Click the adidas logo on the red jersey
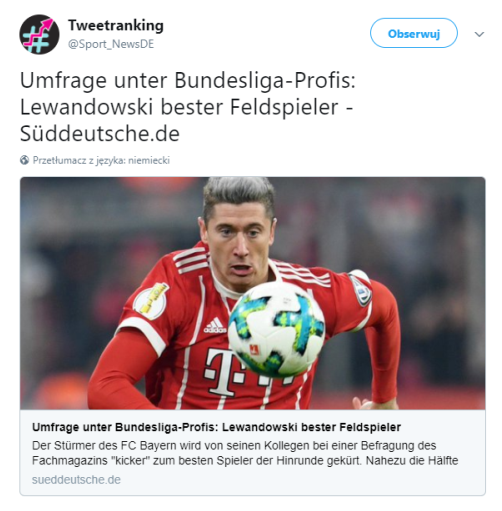Screen dimensions: 502x511 [x=215, y=326]
